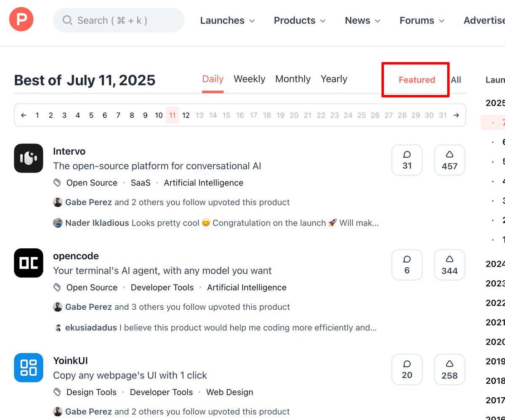Select day 10 in the date pager
The image size is (505, 420).
(159, 115)
